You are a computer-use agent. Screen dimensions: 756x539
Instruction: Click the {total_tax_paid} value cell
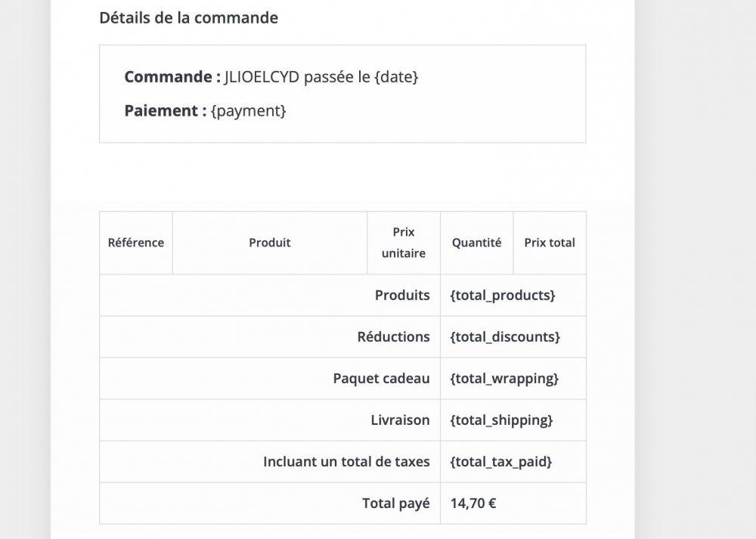(500, 462)
